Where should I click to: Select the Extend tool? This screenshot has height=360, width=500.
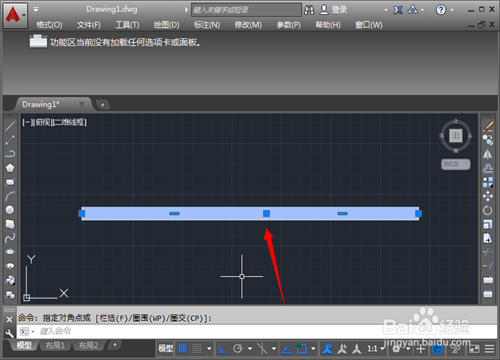[x=488, y=266]
